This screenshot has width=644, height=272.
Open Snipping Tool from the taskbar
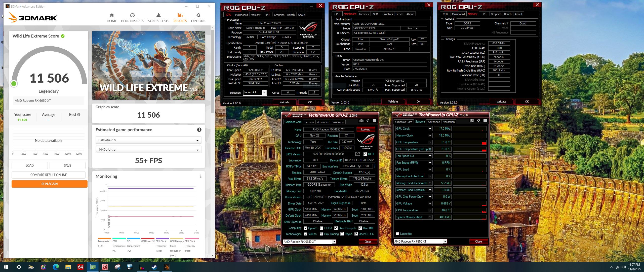(x=117, y=267)
